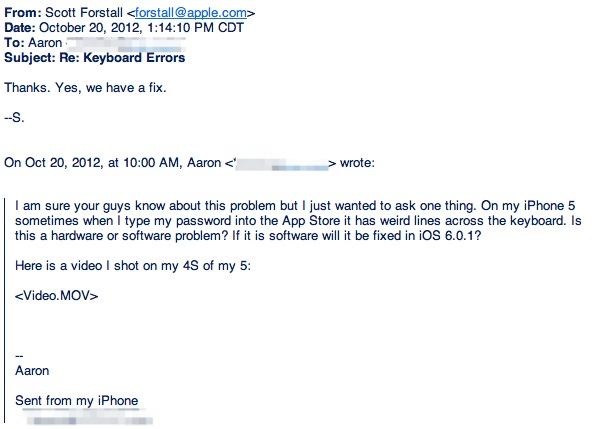Click the blurred address before 'wrote:'

click(x=282, y=165)
